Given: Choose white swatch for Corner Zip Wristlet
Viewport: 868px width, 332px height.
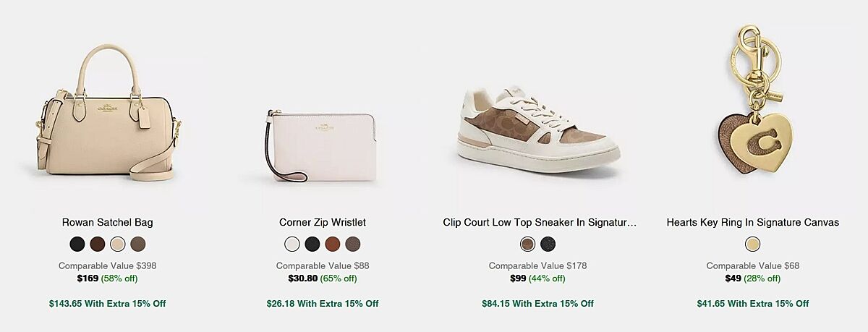Looking at the screenshot, I should [292, 244].
